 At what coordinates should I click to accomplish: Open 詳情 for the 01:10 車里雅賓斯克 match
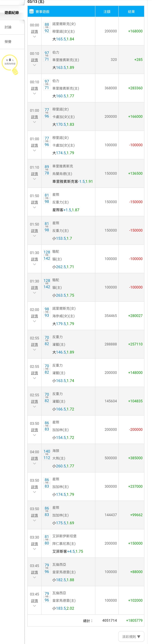tap(34, 174)
